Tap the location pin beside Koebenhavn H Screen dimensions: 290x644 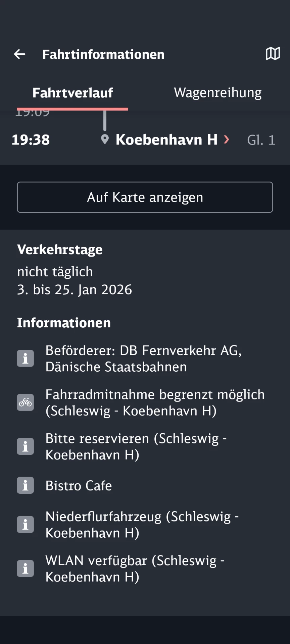(105, 139)
